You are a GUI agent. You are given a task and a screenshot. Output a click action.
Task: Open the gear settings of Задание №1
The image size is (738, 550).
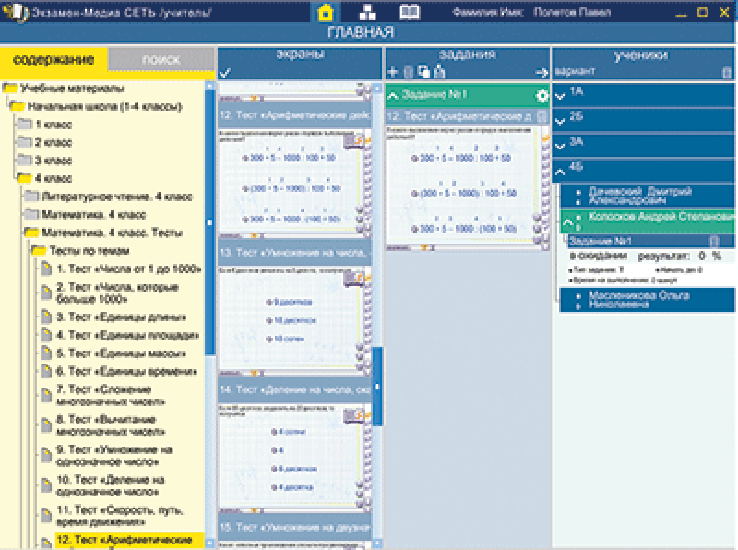pyautogui.click(x=542, y=96)
